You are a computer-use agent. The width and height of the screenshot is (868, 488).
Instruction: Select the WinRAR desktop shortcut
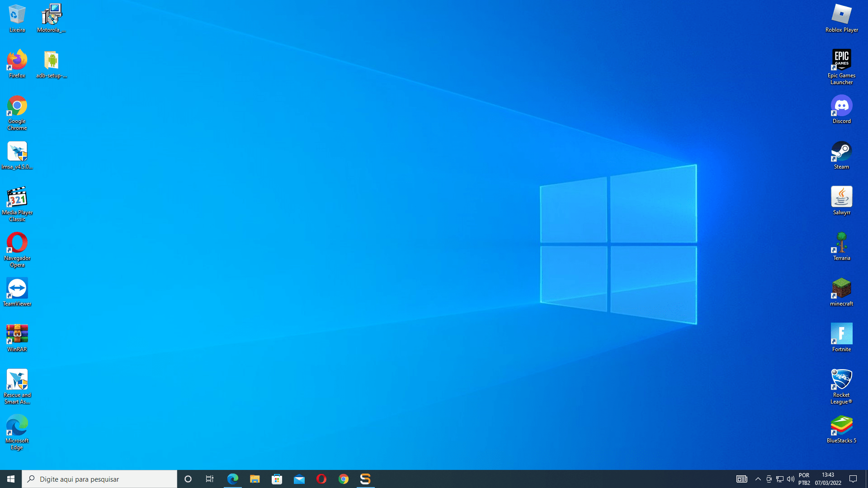[x=17, y=338]
